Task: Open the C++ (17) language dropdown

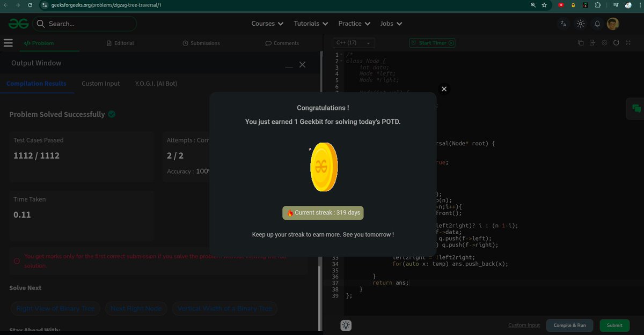Action: tap(354, 43)
